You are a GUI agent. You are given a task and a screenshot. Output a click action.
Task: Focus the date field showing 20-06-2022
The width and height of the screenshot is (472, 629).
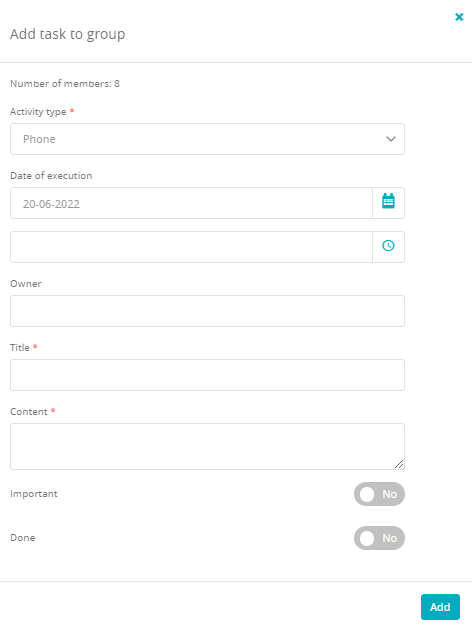[191, 203]
